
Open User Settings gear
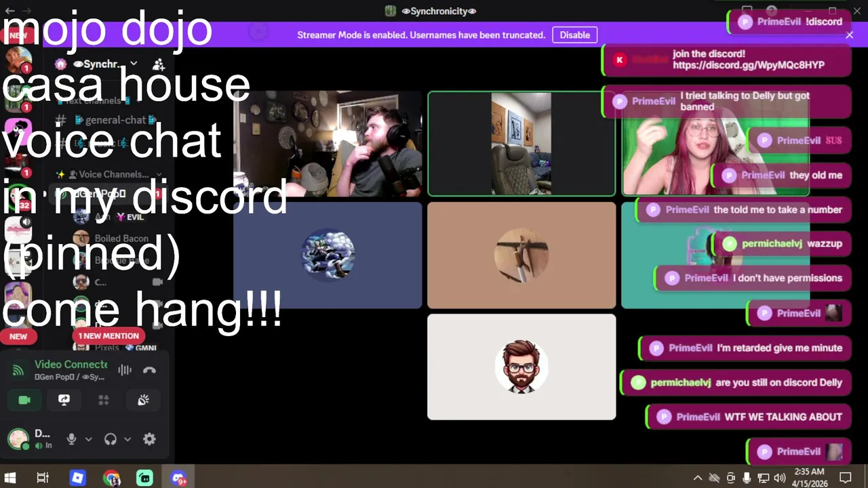(x=149, y=439)
